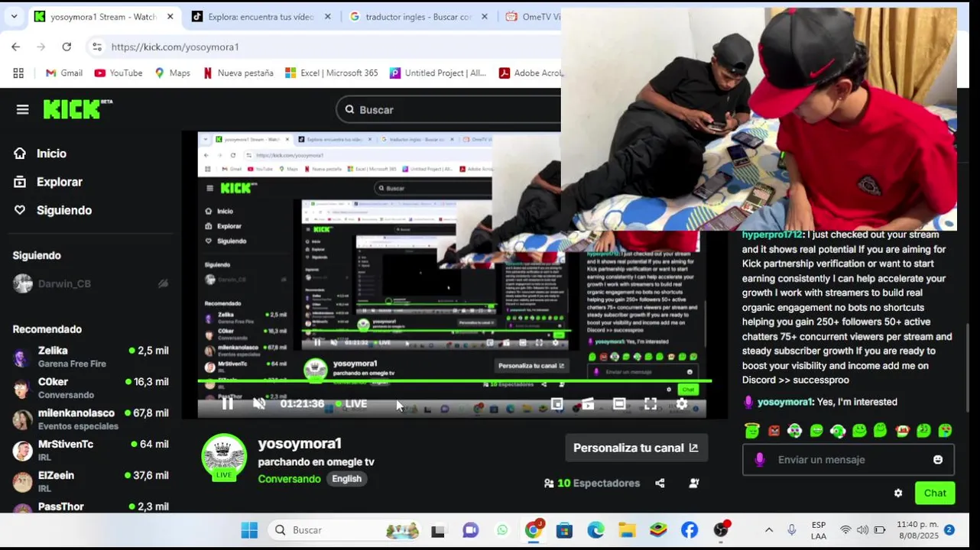Open the tab search dropdown arrow
The image size is (980, 550).
(x=14, y=17)
